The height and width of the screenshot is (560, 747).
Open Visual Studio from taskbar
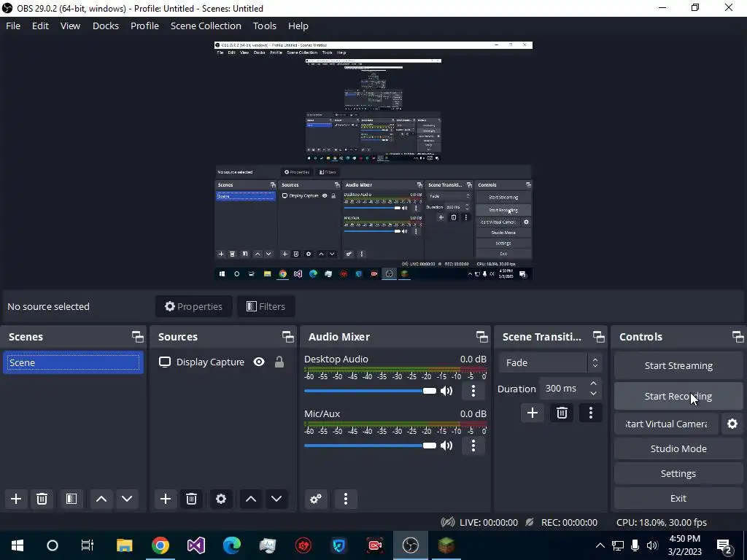(x=196, y=545)
